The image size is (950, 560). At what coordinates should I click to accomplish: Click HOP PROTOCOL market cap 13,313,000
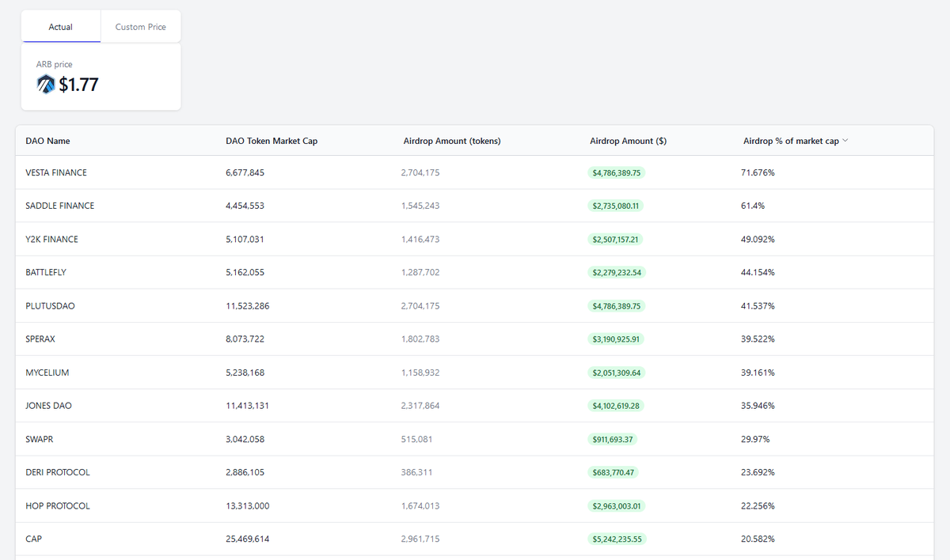(248, 505)
